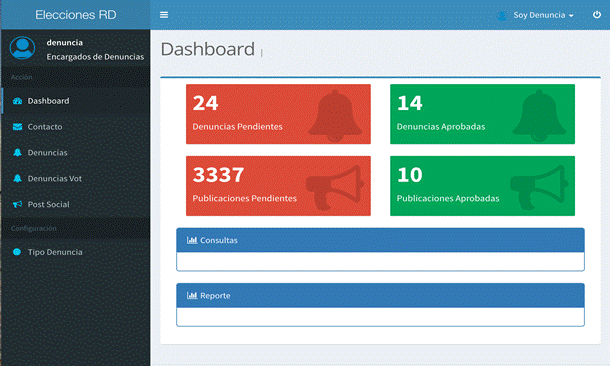Click megaphone icon in Publicaciones Pendientes card

335,188
